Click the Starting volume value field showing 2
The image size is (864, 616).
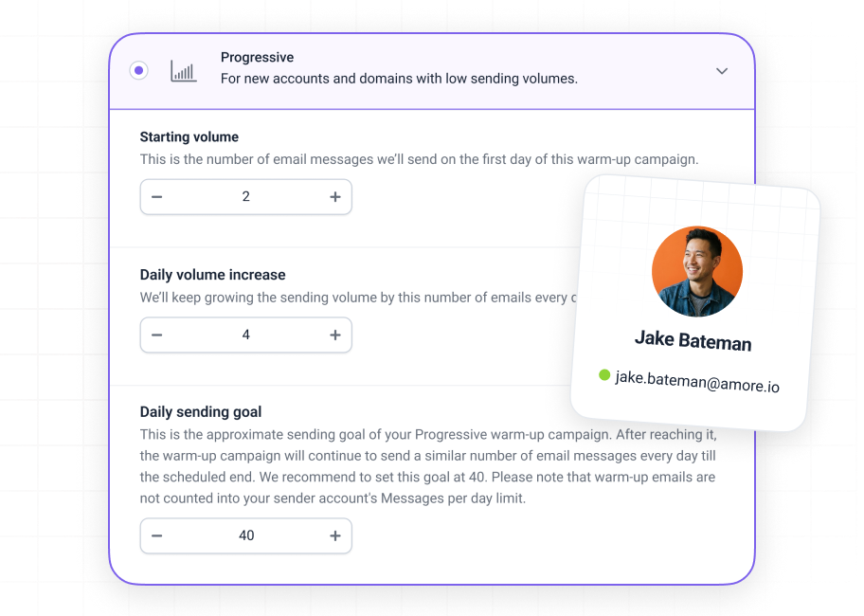[245, 196]
